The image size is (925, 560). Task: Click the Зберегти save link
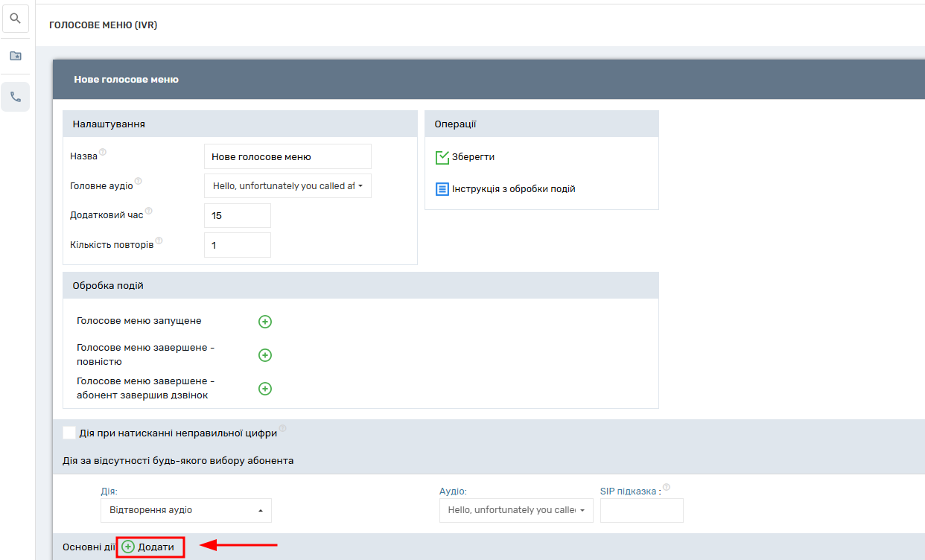(x=473, y=157)
